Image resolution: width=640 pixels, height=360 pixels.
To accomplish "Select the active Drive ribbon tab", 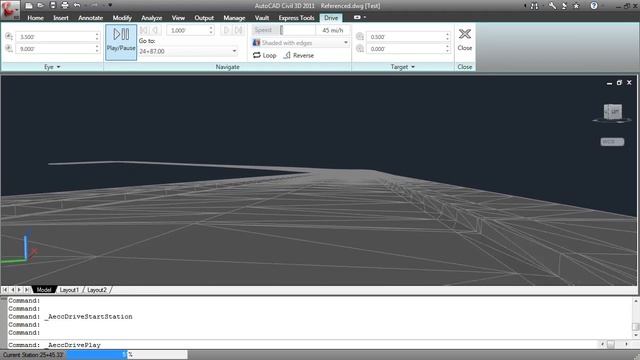I will tap(331, 18).
